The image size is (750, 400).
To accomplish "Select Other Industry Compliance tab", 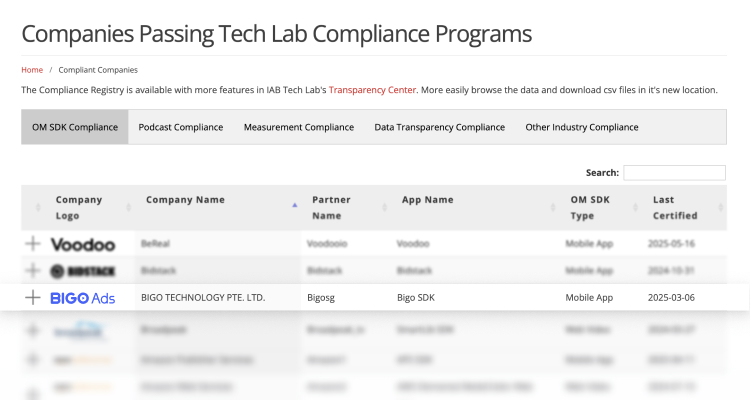I will (x=581, y=127).
